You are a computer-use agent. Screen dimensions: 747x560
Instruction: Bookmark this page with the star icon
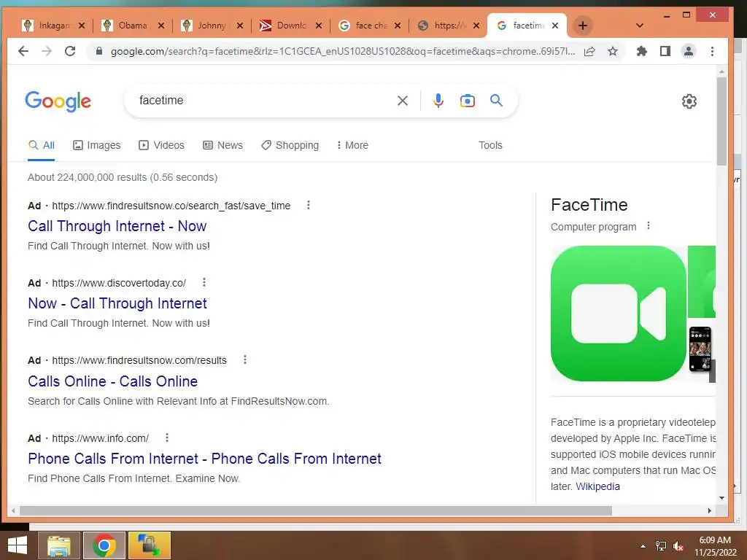click(x=613, y=52)
